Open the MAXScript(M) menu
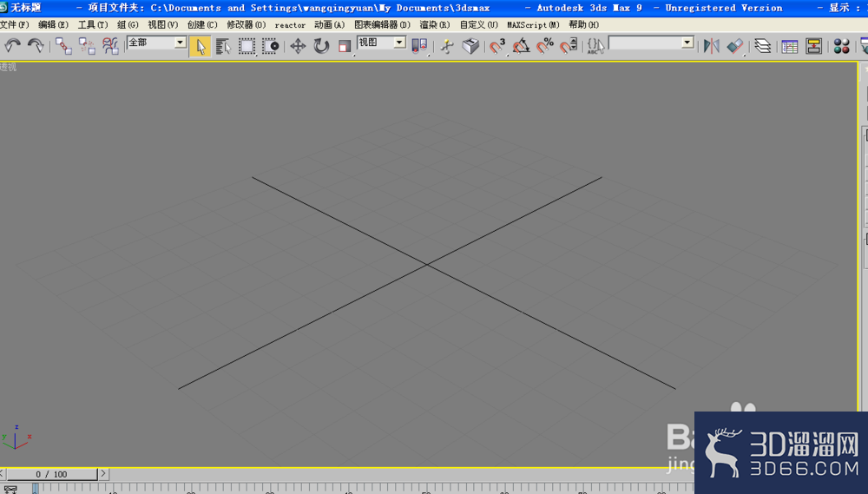Viewport: 868px width, 494px height. coord(533,25)
